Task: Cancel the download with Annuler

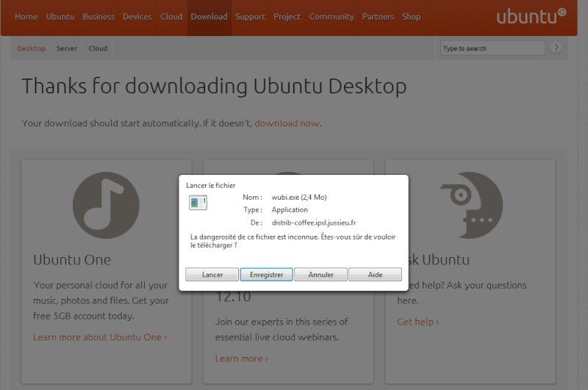Action: [320, 275]
